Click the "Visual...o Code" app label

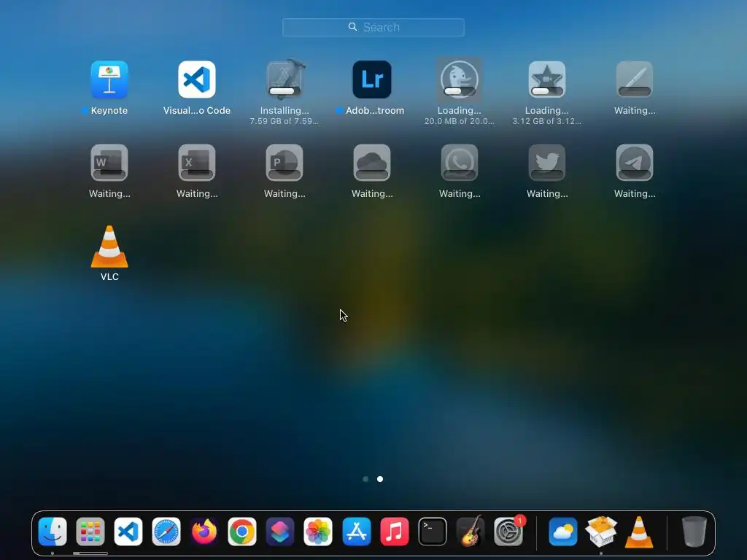coord(197,111)
